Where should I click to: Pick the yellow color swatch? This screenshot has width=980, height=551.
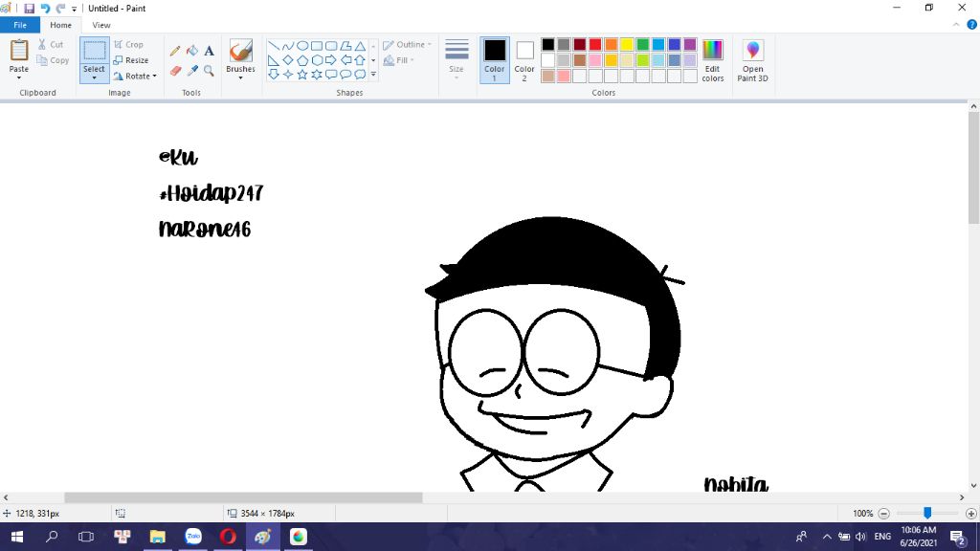[627, 44]
